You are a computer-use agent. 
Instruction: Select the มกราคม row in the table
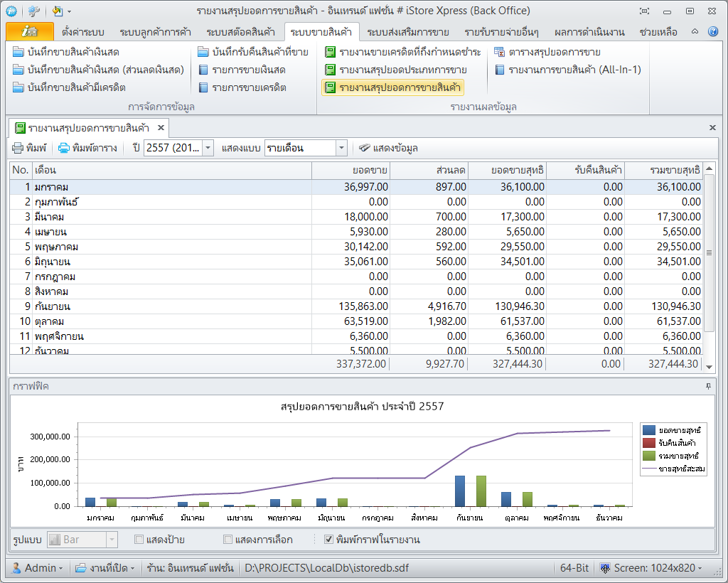click(356, 187)
